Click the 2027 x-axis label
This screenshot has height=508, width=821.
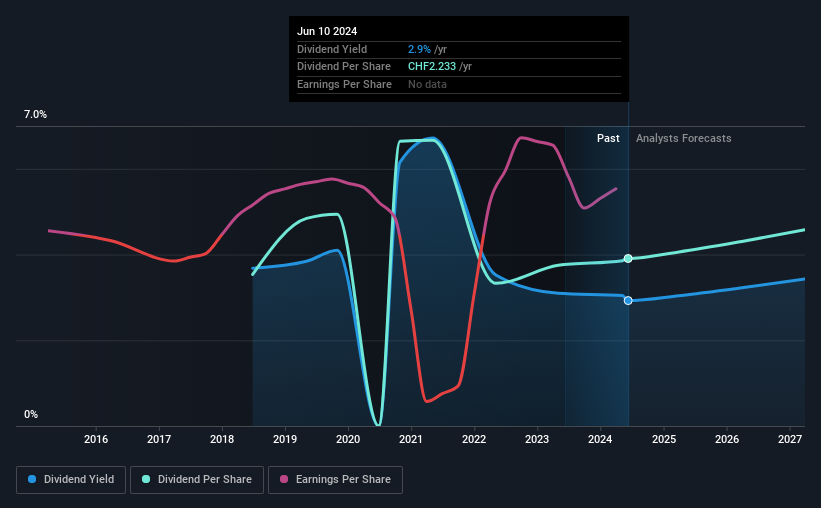790,439
